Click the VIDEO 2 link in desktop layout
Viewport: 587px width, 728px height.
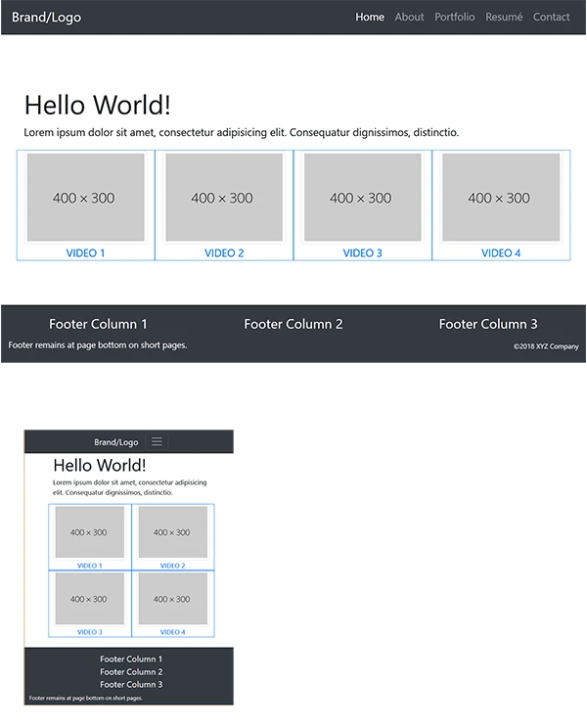pos(224,253)
